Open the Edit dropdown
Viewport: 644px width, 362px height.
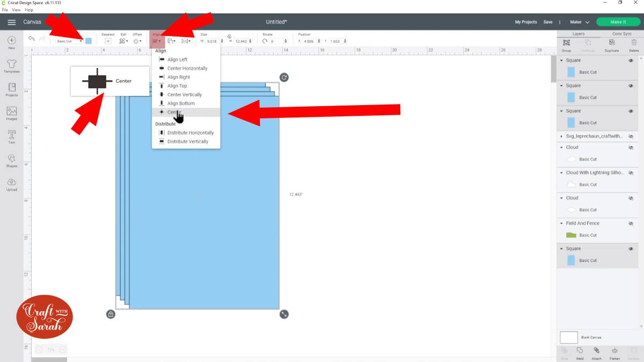[x=123, y=41]
